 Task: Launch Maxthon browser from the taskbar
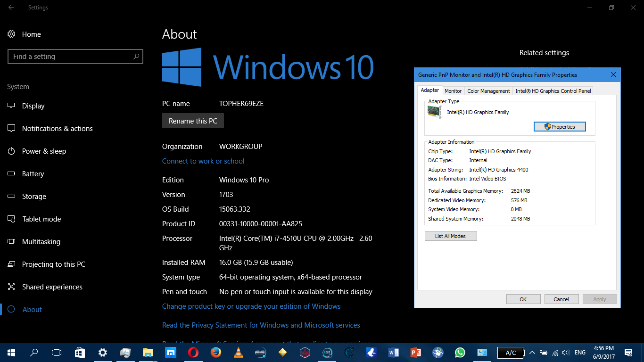pyautogui.click(x=171, y=353)
